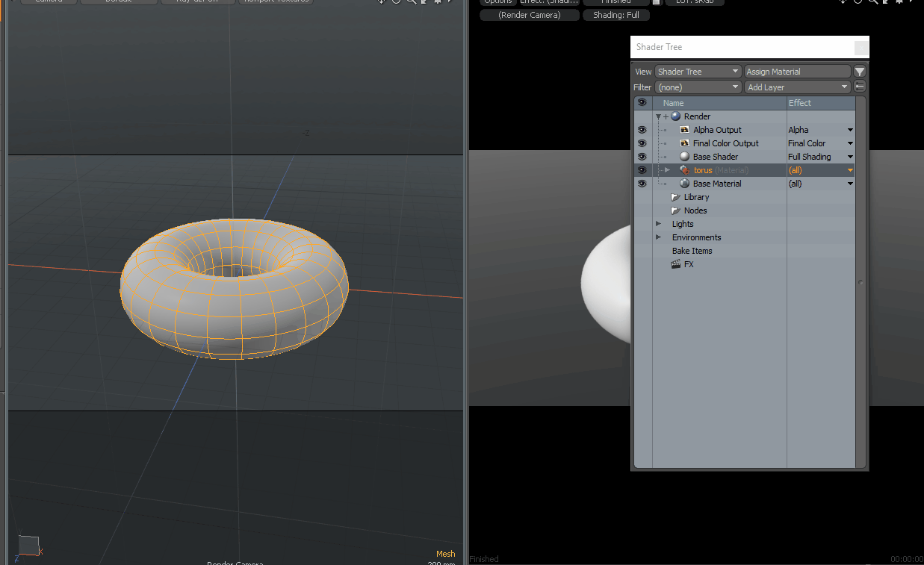Open the Add Layer dropdown
Viewport: 924px width, 565px height.
[798, 87]
